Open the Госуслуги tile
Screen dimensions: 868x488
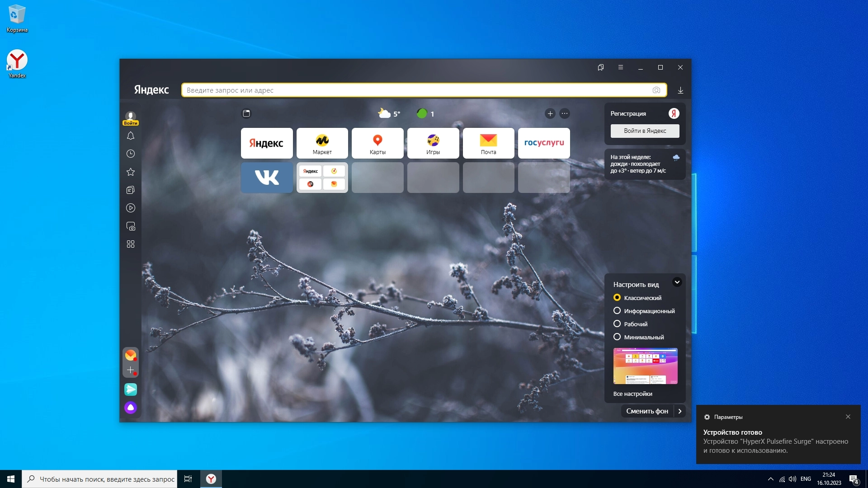click(x=544, y=143)
